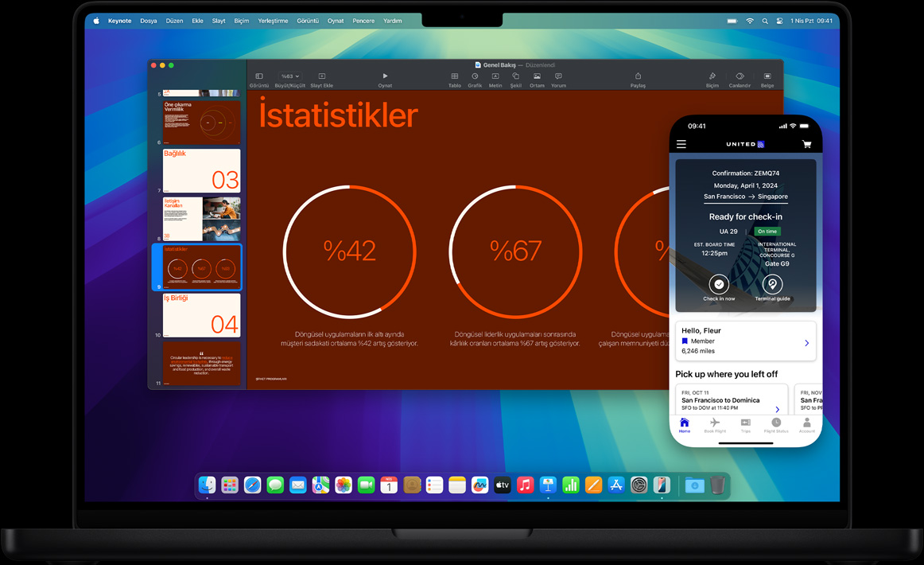Switch to Account tab in United app
Image resolution: width=924 pixels, height=565 pixels.
tap(807, 425)
